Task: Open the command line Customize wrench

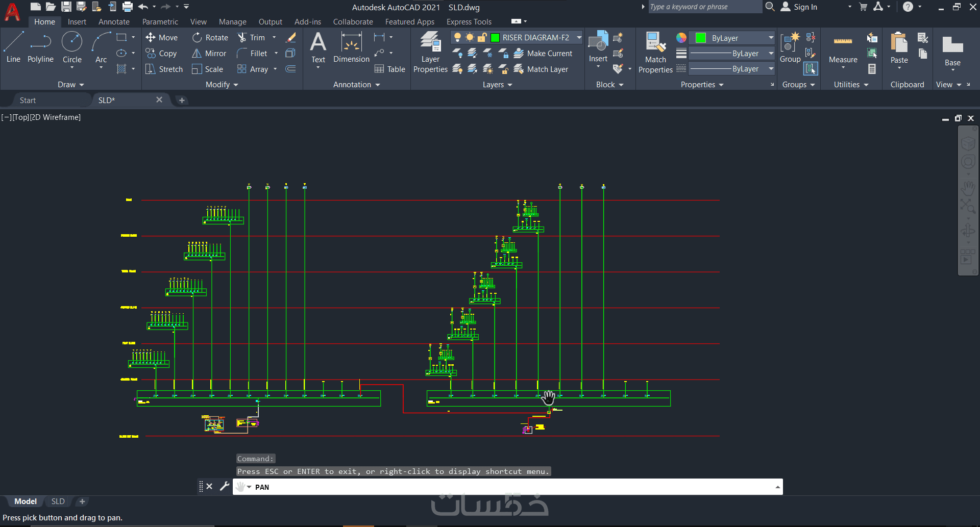Action: [225, 486]
